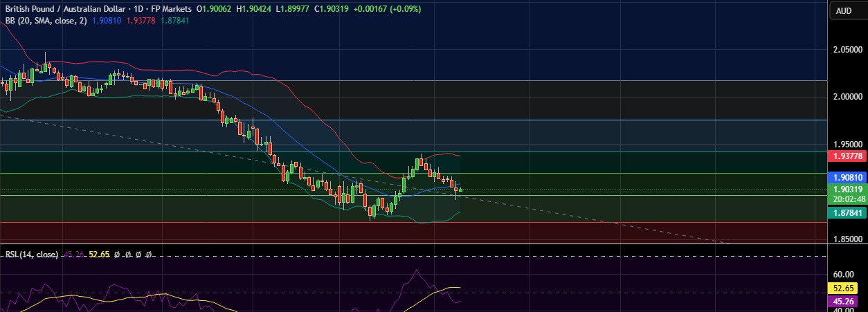Click the high value H1.90424

[253, 9]
